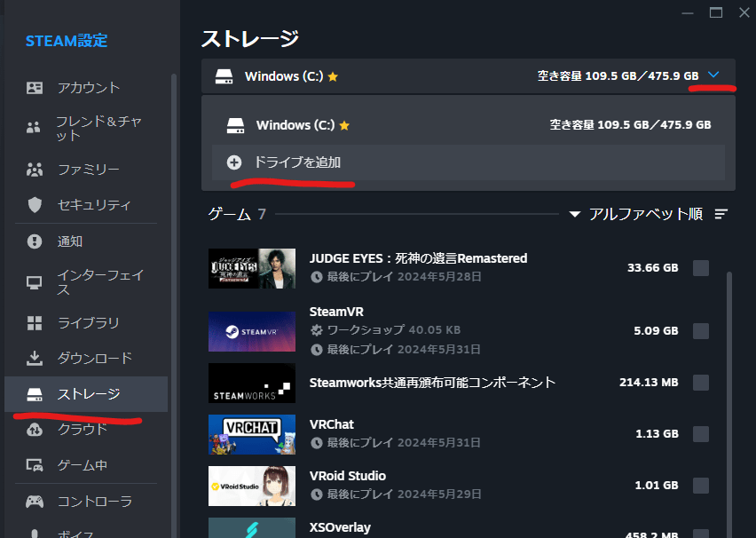Screen dimensions: 756x538
Task: Click the Steamworks thumbnail
Action: click(x=252, y=384)
